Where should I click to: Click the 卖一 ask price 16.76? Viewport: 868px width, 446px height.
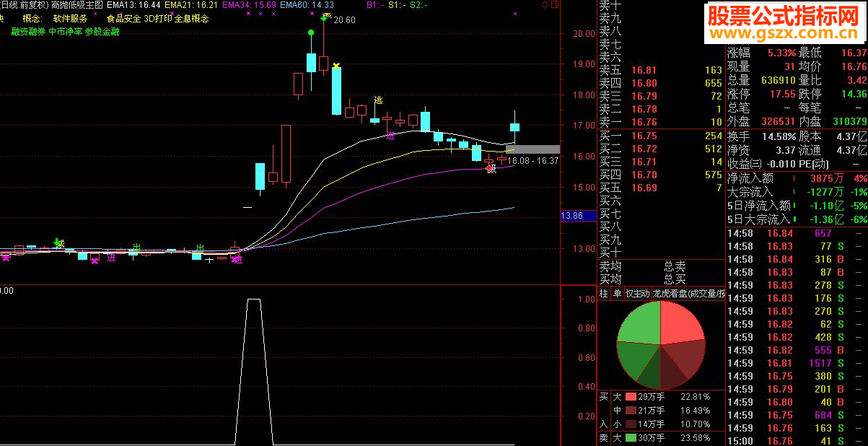pos(644,123)
